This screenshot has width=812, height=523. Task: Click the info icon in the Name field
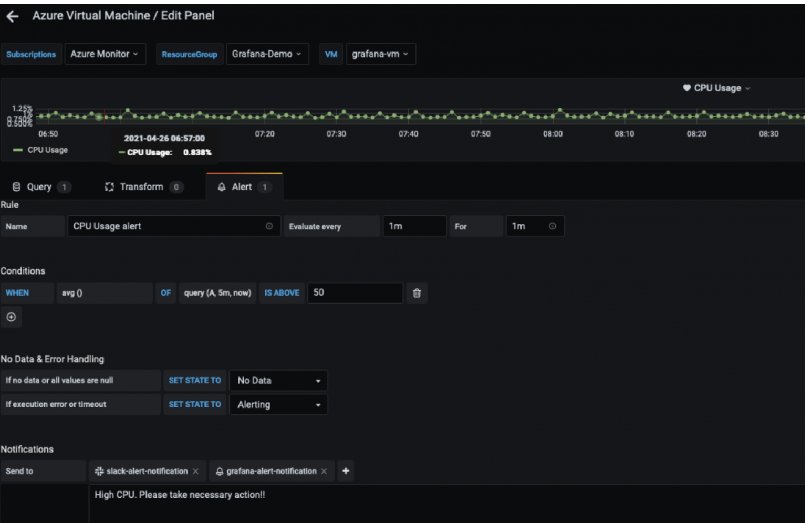[269, 226]
